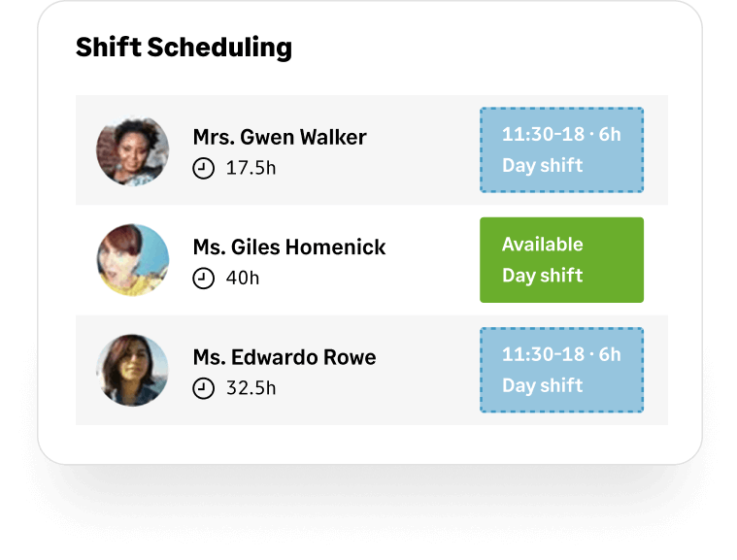The image size is (737, 560).
Task: Click the 6h duration in Gwen Walker's shift
Action: click(610, 135)
